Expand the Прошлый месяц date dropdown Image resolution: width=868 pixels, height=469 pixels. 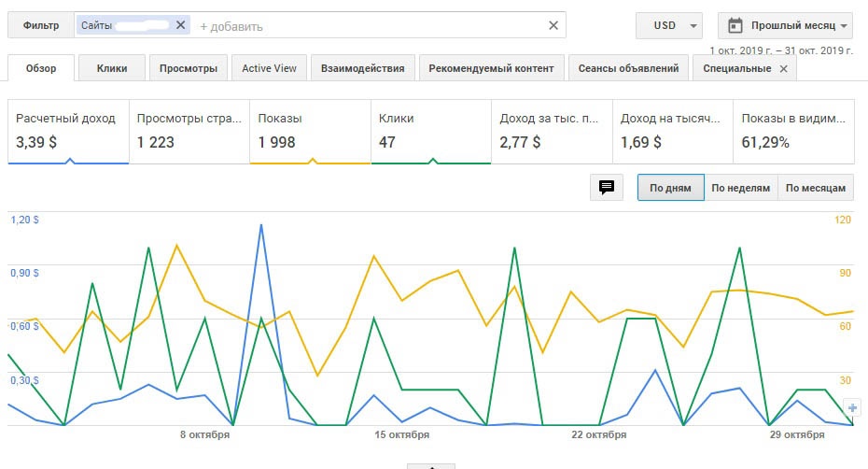[786, 26]
